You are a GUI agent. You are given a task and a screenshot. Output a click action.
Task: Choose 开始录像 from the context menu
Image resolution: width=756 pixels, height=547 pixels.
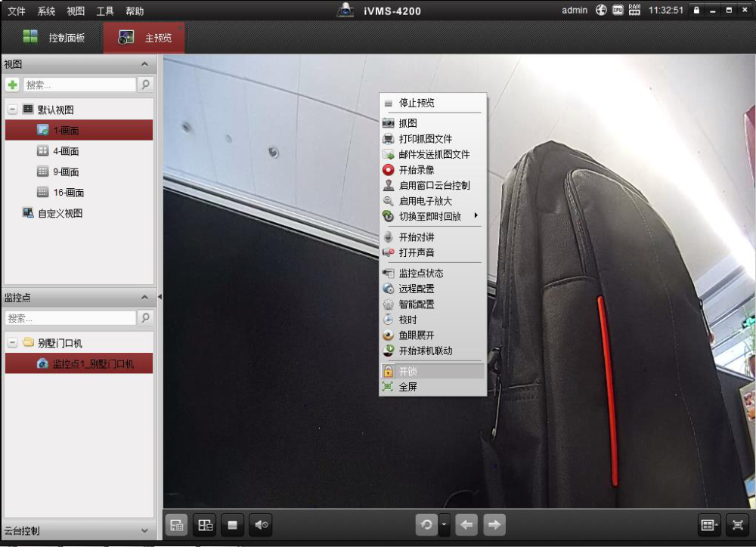(x=432, y=170)
